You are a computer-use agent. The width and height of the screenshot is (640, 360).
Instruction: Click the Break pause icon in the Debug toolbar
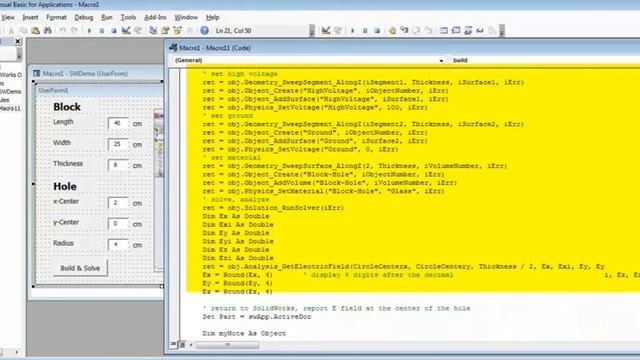(365, 31)
